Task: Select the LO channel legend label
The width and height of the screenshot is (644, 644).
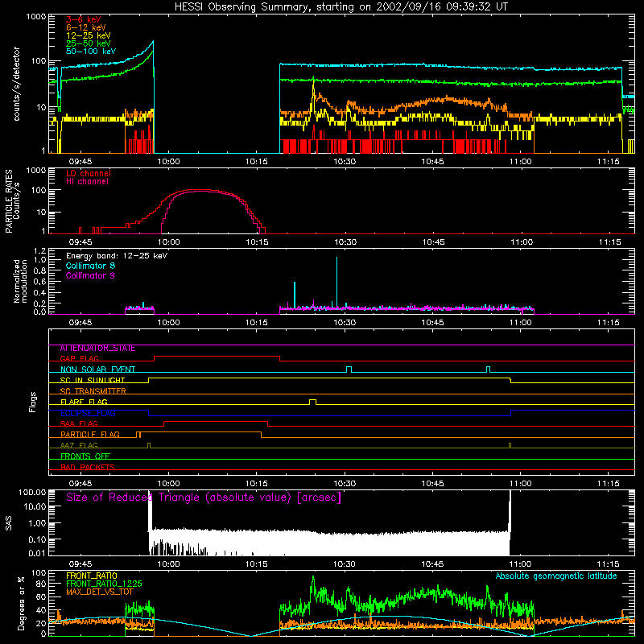Action: tap(89, 173)
